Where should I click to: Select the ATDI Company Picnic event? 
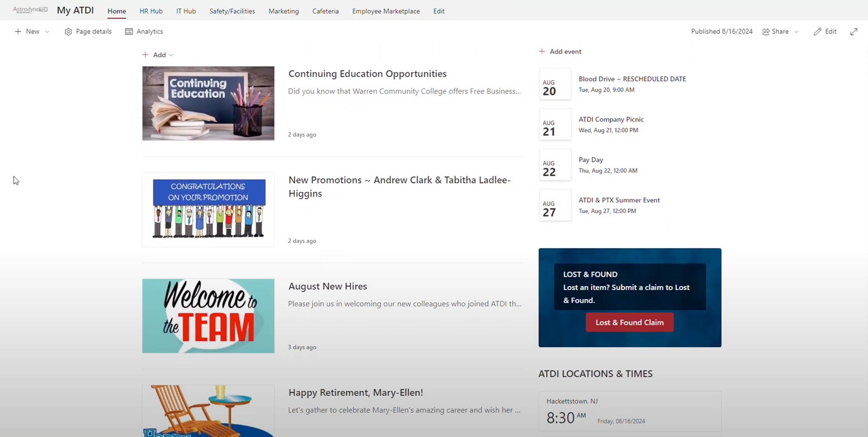[x=611, y=119]
